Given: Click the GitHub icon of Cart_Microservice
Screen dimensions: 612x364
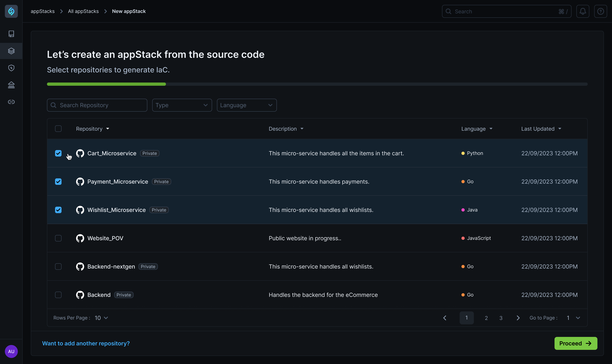Looking at the screenshot, I should (x=80, y=153).
